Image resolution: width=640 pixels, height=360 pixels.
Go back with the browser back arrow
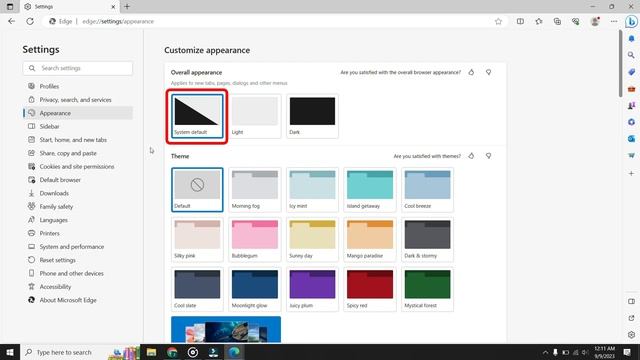click(11, 21)
